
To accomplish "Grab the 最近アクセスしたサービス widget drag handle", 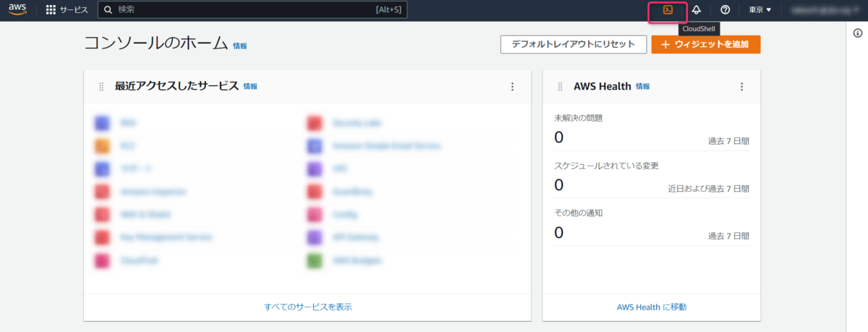I will 101,87.
